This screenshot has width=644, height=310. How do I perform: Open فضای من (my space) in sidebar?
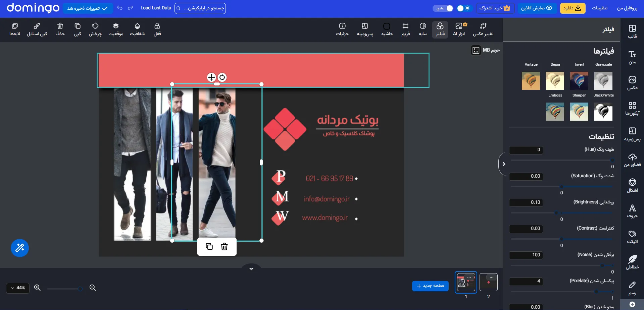632,160
